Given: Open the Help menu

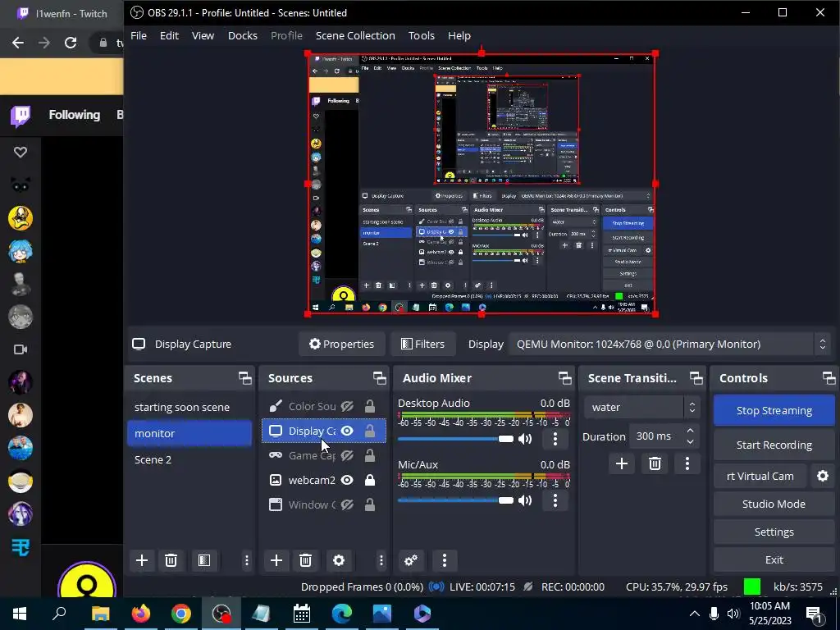Looking at the screenshot, I should click(459, 35).
